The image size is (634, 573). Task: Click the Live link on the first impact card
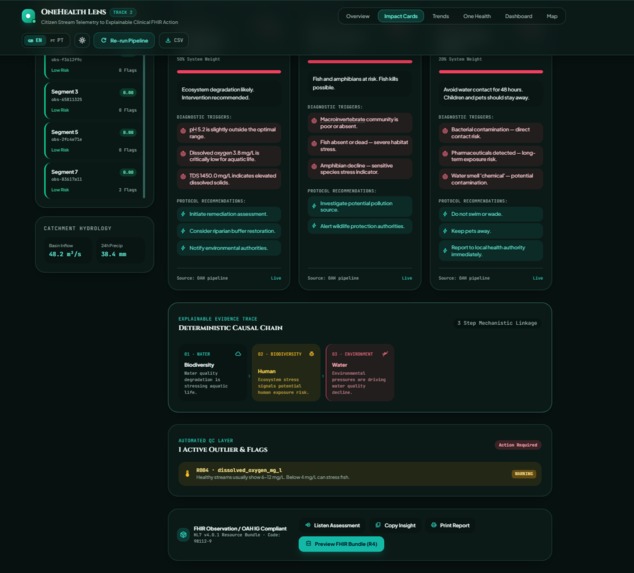point(276,278)
